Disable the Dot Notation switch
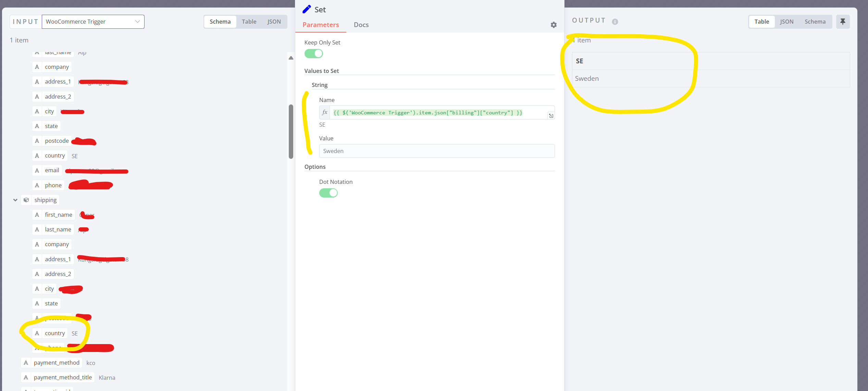 pyautogui.click(x=328, y=193)
